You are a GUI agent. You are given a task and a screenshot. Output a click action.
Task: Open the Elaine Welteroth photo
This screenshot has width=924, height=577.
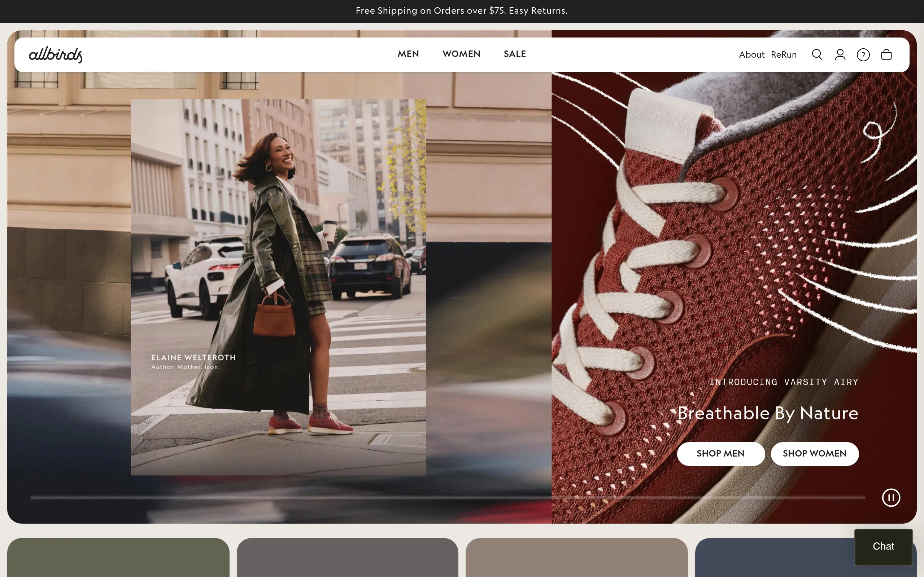pos(278,286)
